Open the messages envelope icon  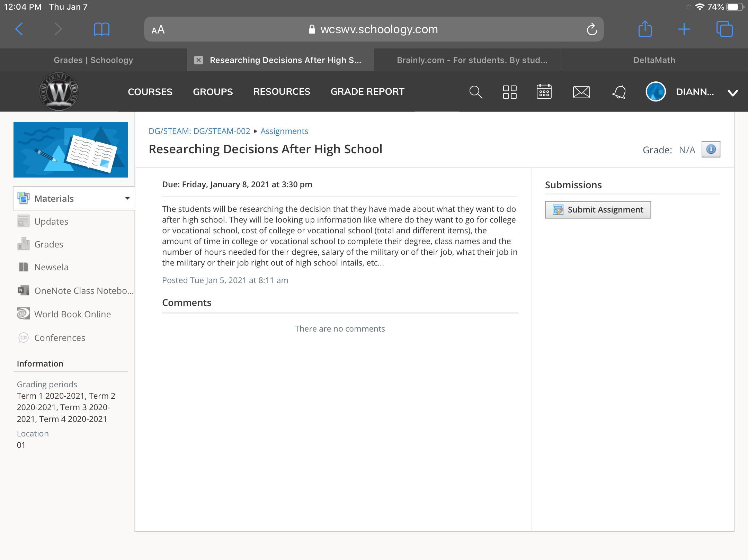tap(581, 92)
